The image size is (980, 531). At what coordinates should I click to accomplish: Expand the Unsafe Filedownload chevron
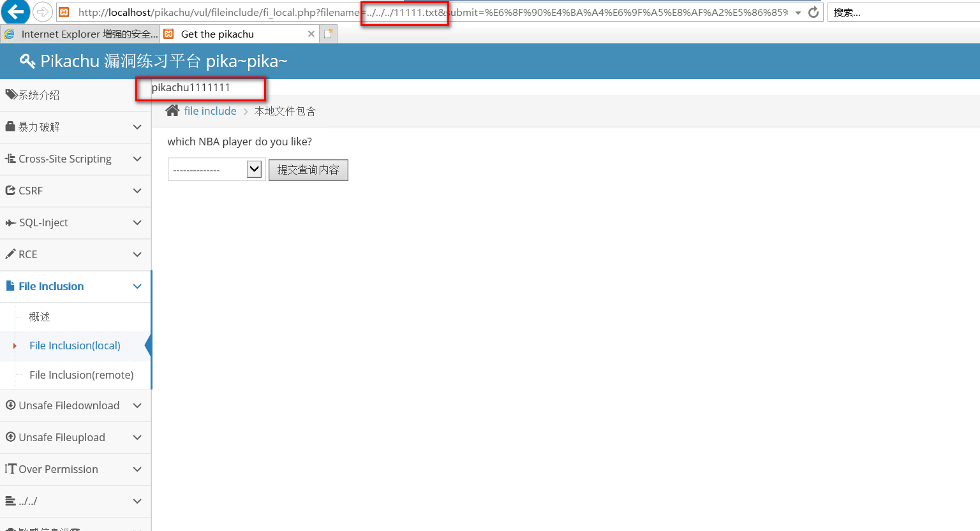pyautogui.click(x=137, y=405)
